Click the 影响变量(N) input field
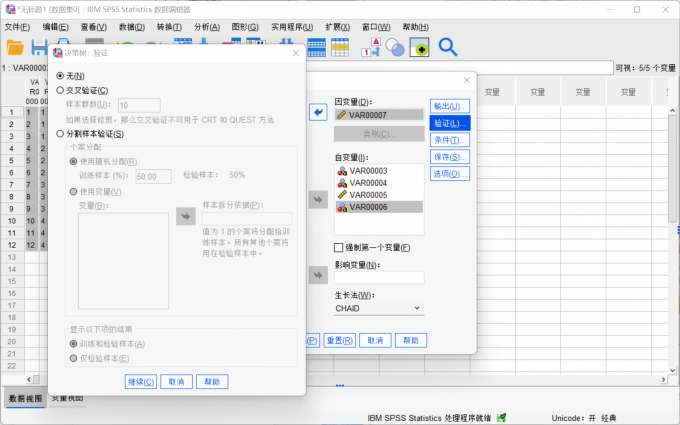 point(379,278)
